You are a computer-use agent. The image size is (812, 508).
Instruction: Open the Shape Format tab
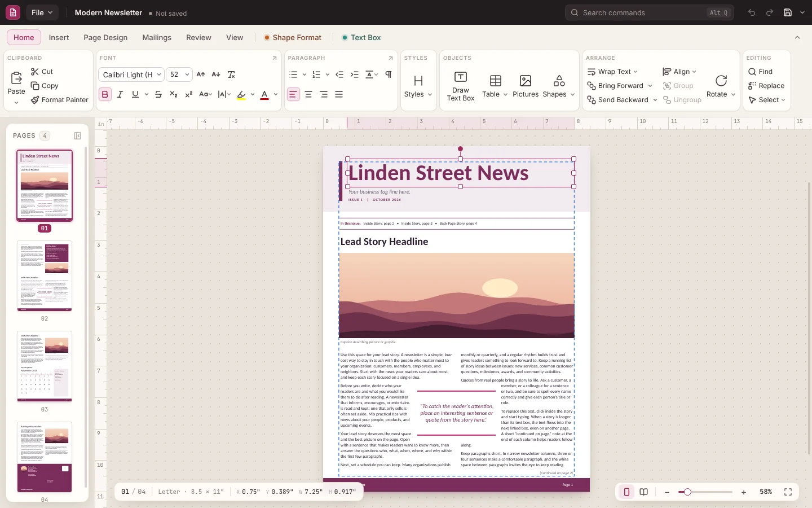293,37
